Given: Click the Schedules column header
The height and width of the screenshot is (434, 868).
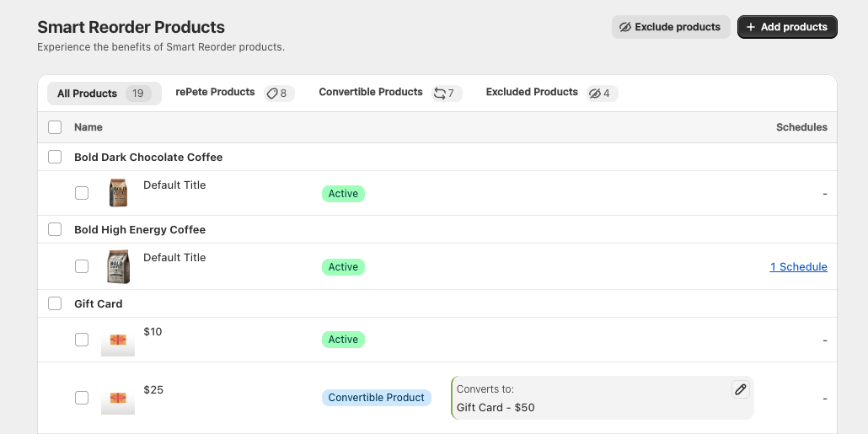Looking at the screenshot, I should 801,127.
